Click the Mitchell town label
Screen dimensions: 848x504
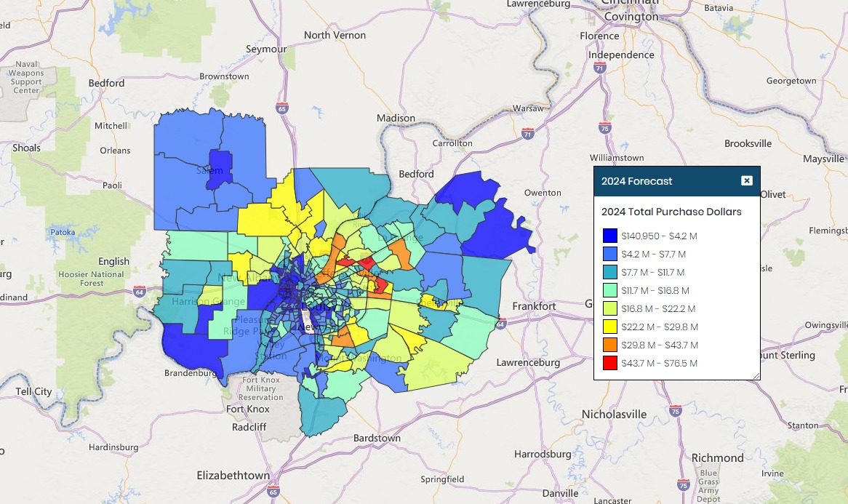click(x=111, y=126)
